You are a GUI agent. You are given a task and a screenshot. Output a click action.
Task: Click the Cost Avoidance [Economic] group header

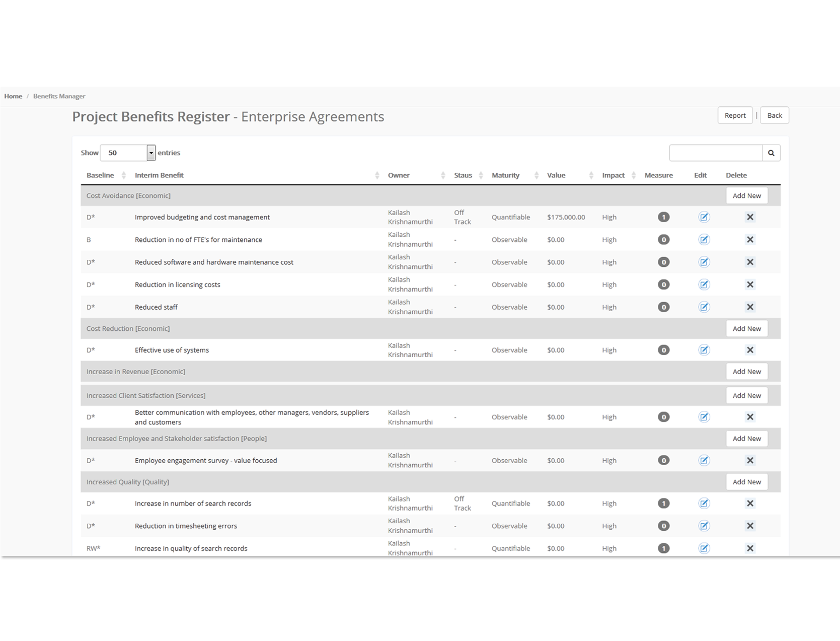(128, 196)
